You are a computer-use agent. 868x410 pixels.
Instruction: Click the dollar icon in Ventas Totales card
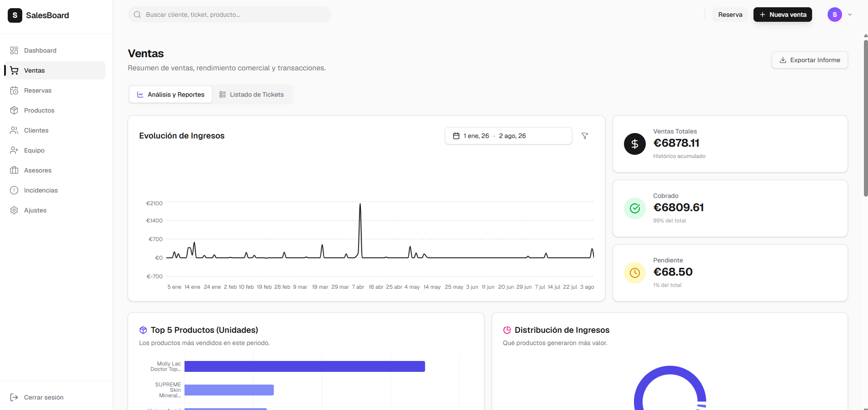coord(635,144)
